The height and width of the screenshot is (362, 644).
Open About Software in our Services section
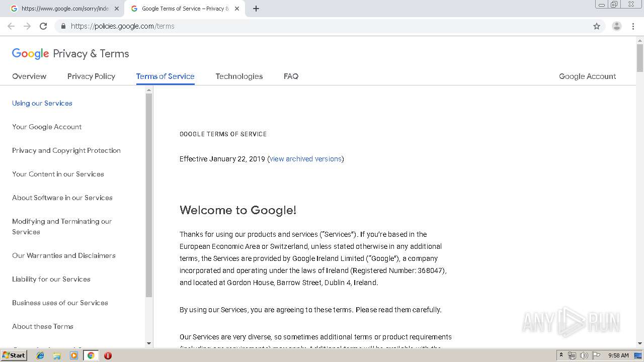[62, 198]
